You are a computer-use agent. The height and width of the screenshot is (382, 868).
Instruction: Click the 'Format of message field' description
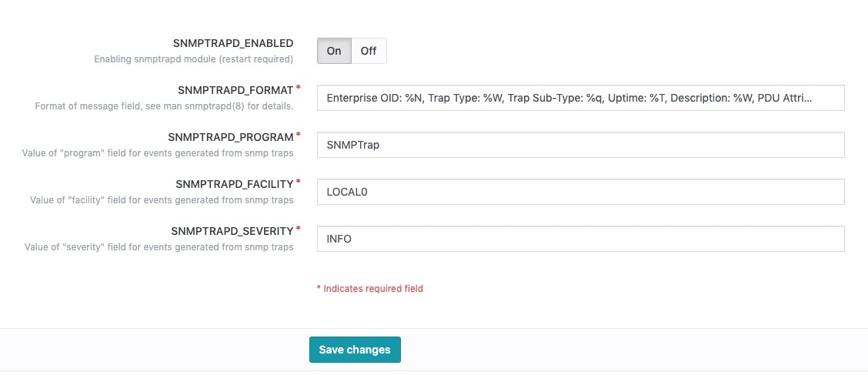(164, 106)
